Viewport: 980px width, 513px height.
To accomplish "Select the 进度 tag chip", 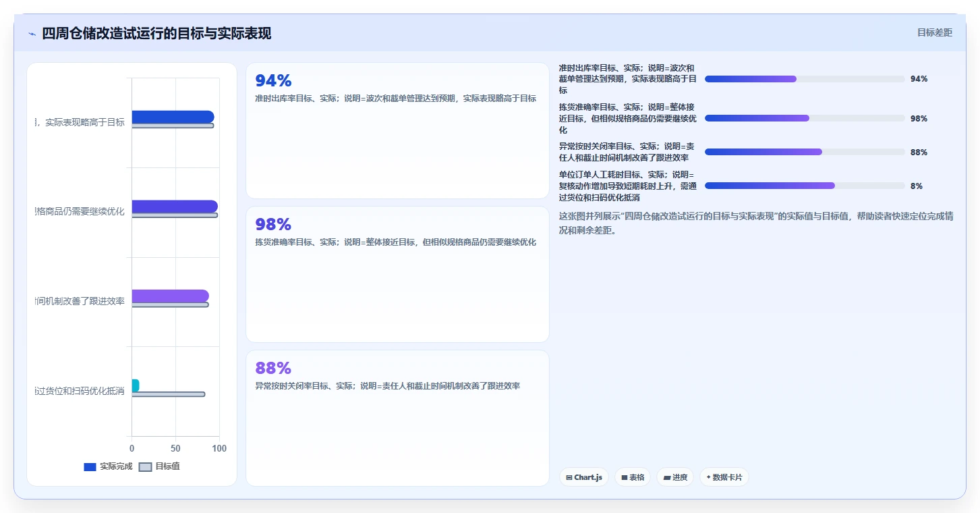I will 675,477.
